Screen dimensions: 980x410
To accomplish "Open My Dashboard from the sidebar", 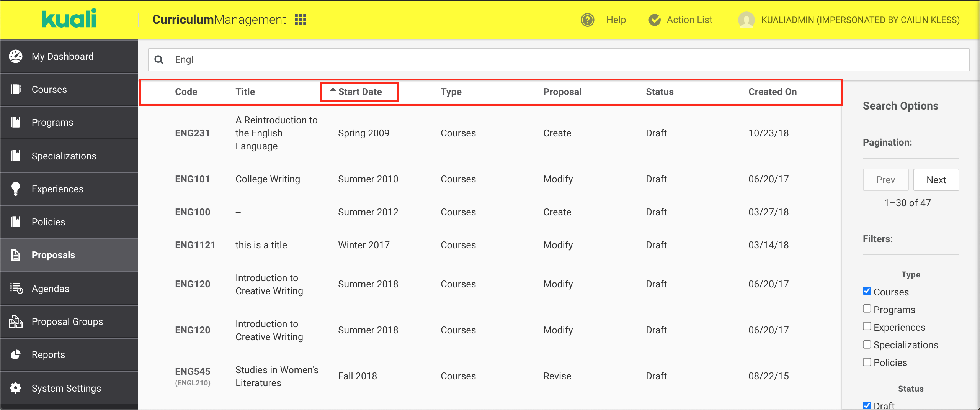I will pos(62,56).
